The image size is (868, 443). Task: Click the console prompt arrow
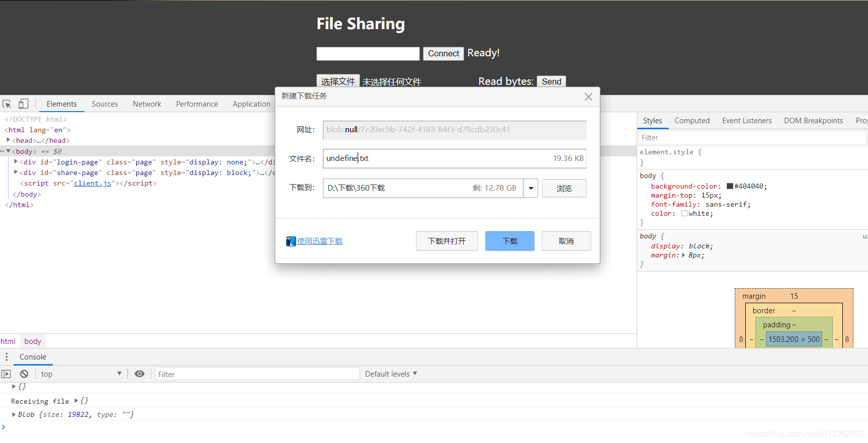4,427
